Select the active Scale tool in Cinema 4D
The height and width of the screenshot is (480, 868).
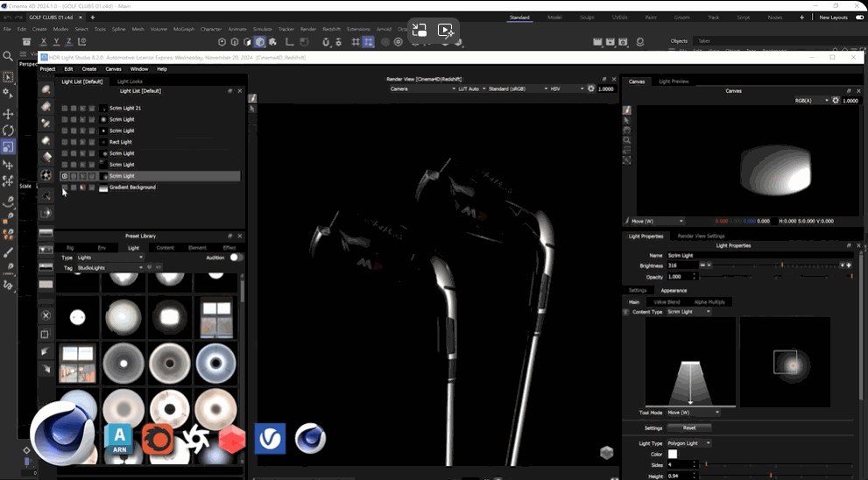[x=8, y=147]
